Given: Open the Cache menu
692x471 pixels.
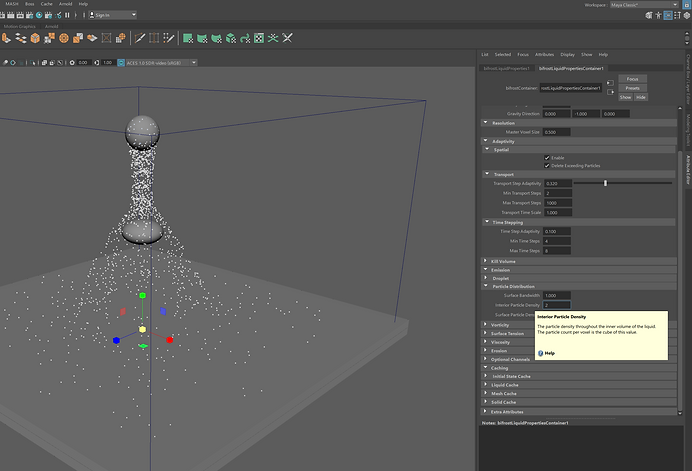Looking at the screenshot, I should point(47,4).
